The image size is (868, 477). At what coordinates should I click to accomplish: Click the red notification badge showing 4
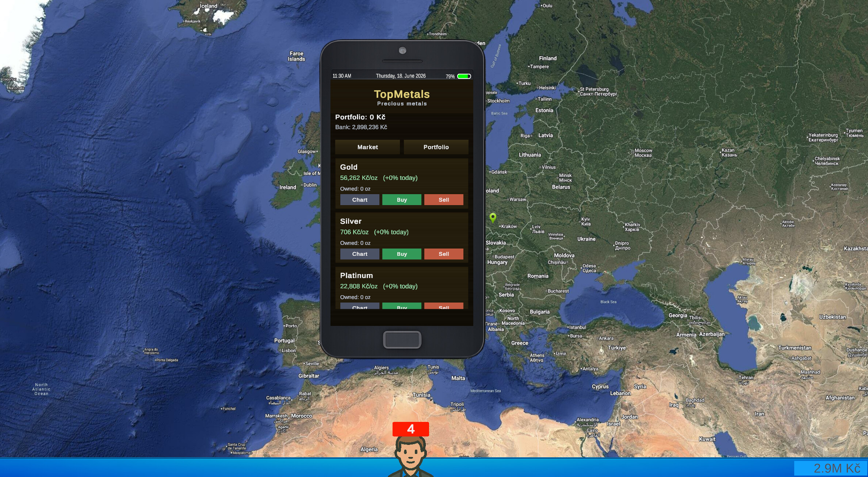click(x=410, y=429)
